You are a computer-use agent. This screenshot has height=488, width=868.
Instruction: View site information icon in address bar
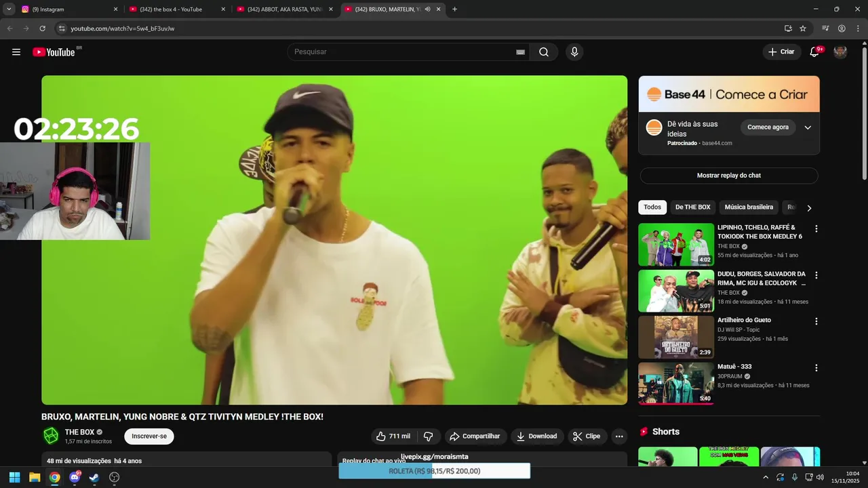61,28
